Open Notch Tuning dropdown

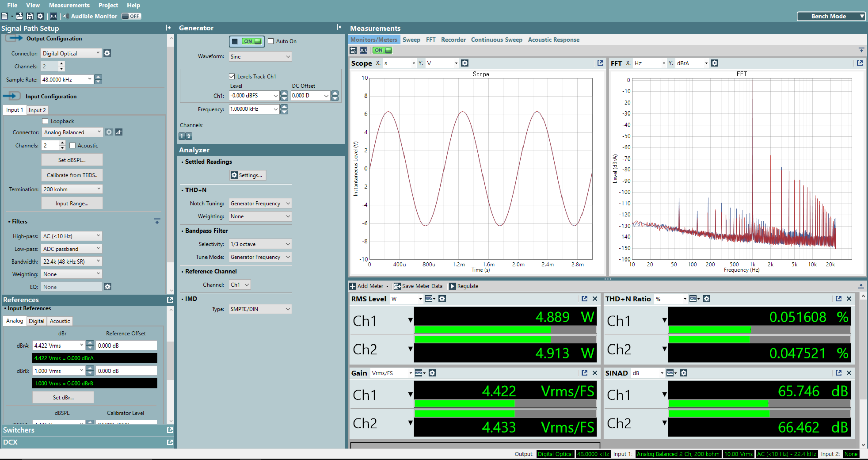tap(260, 204)
